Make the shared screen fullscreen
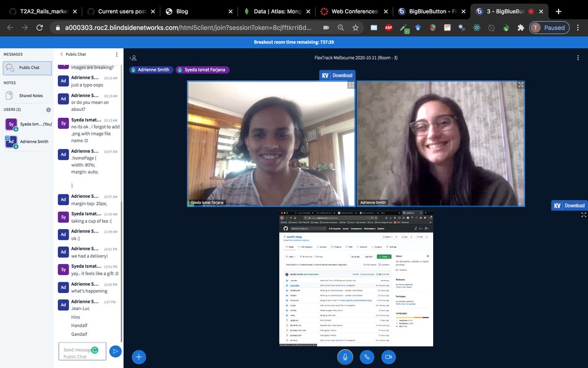 pos(584,214)
